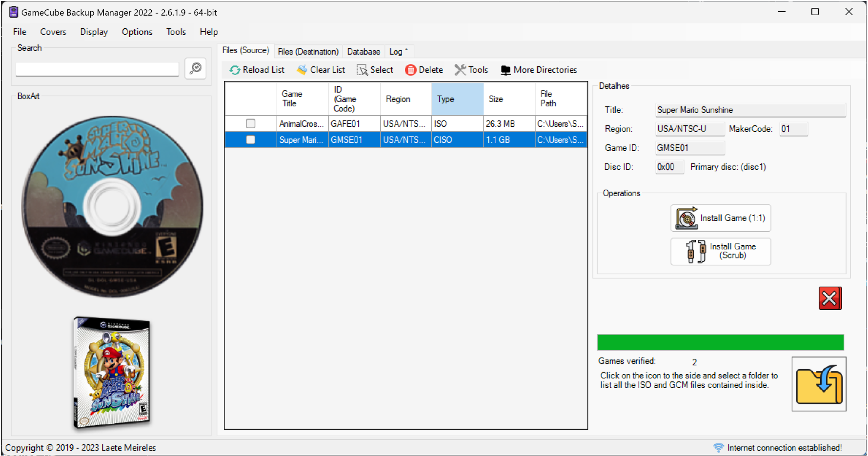Click the search magnifier icon button
The image size is (868, 456).
196,69
